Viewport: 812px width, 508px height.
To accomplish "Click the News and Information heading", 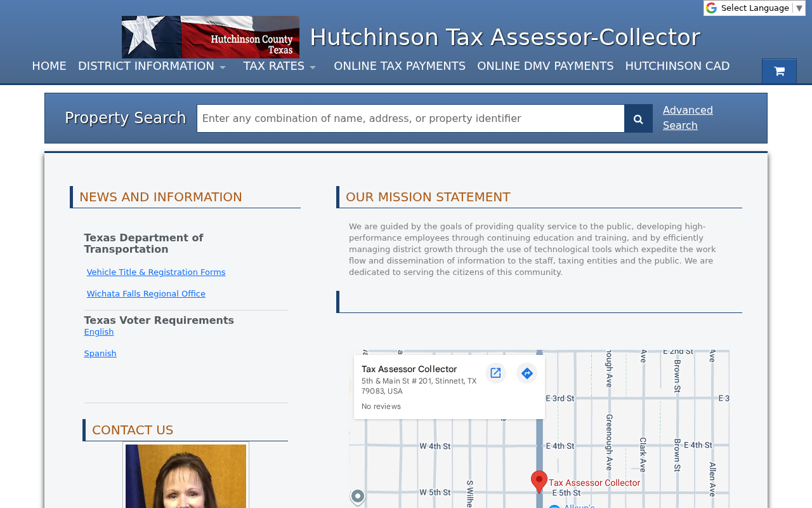I will 160,197.
